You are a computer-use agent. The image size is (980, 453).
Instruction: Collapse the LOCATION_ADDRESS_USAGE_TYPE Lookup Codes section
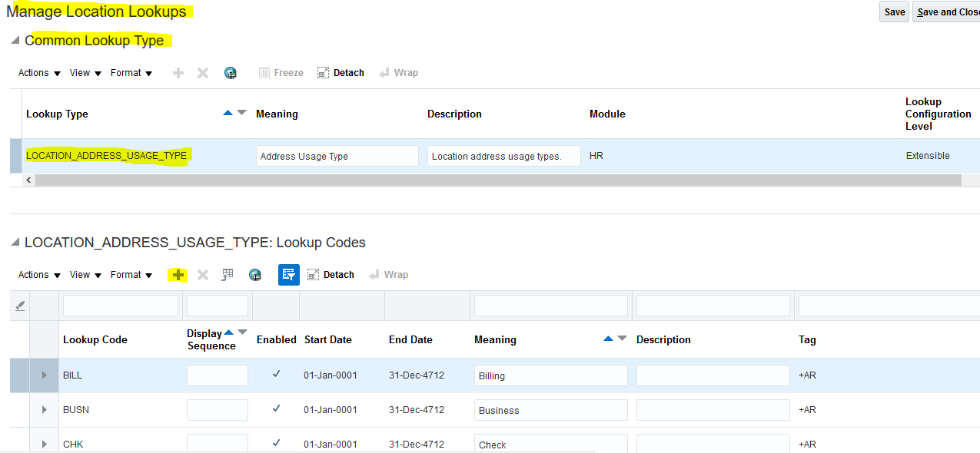pos(14,242)
